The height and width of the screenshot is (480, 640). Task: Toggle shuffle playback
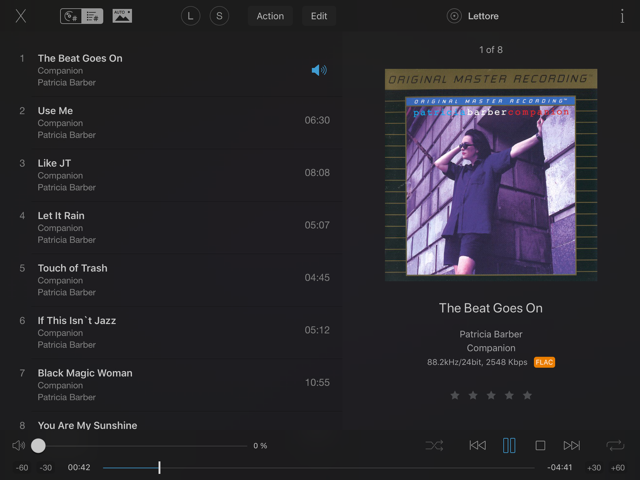(434, 445)
